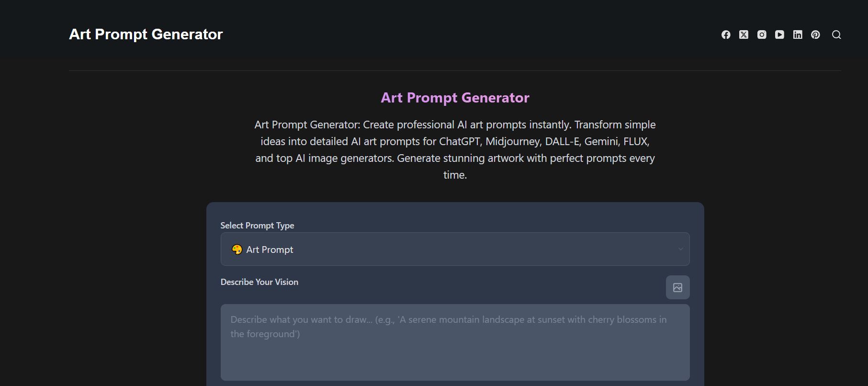Click the LinkedIn icon
This screenshot has width=868, height=386.
(x=798, y=34)
